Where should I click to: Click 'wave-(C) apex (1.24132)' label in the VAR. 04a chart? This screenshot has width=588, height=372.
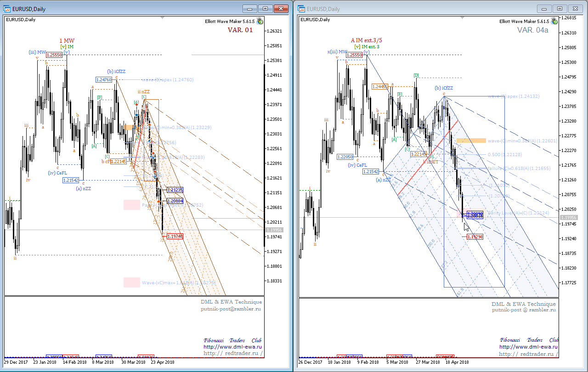(514, 96)
